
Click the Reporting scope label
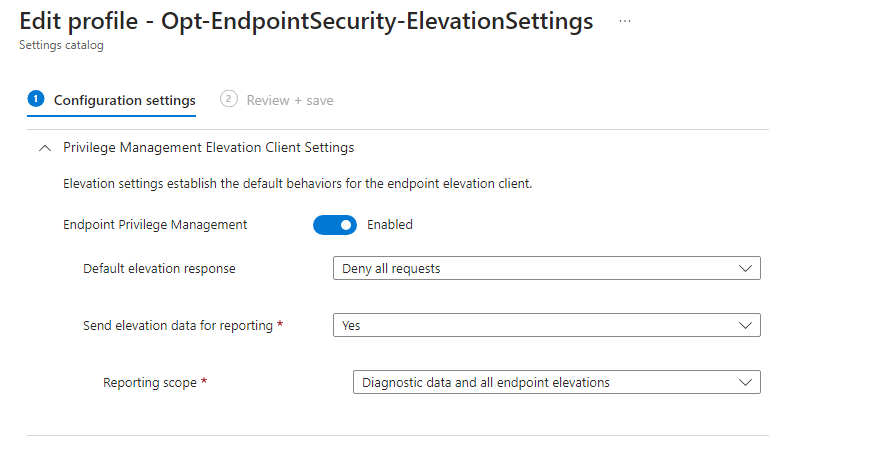tap(150, 382)
